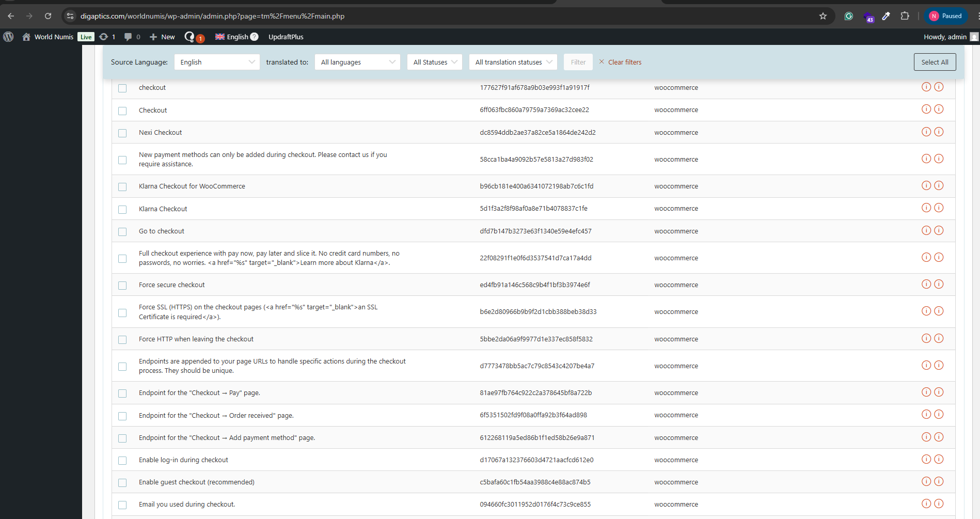Click first status icon for Nexi Checkout row
This screenshot has width=980, height=519.
coord(926,132)
